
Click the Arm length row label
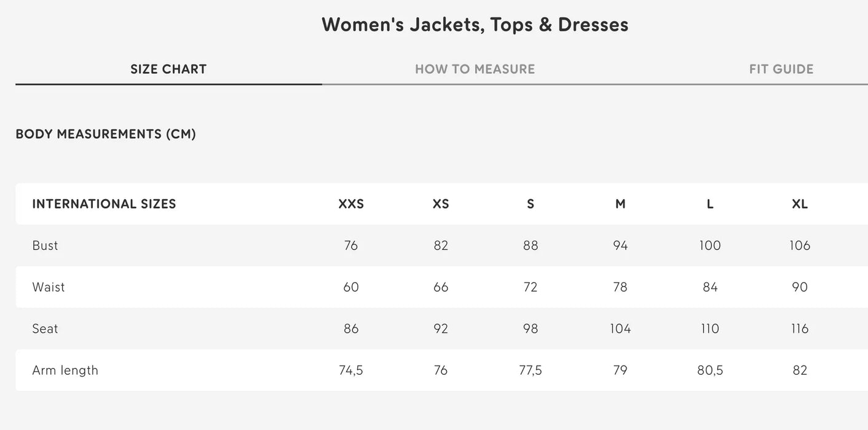(65, 370)
